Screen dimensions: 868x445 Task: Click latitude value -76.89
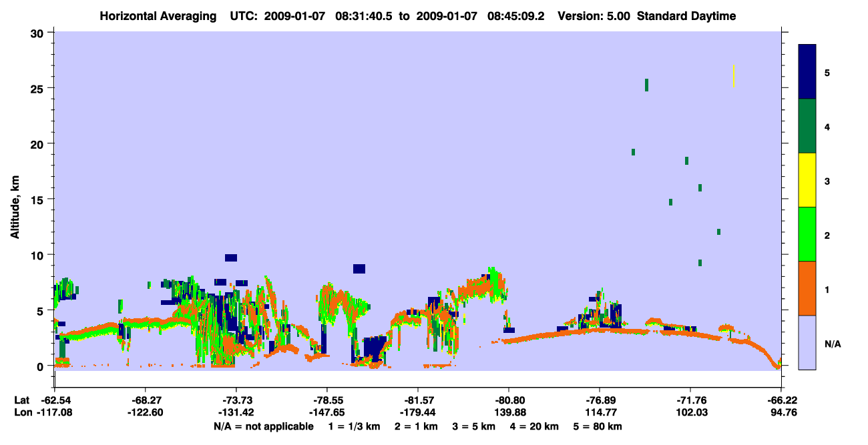coord(599,400)
